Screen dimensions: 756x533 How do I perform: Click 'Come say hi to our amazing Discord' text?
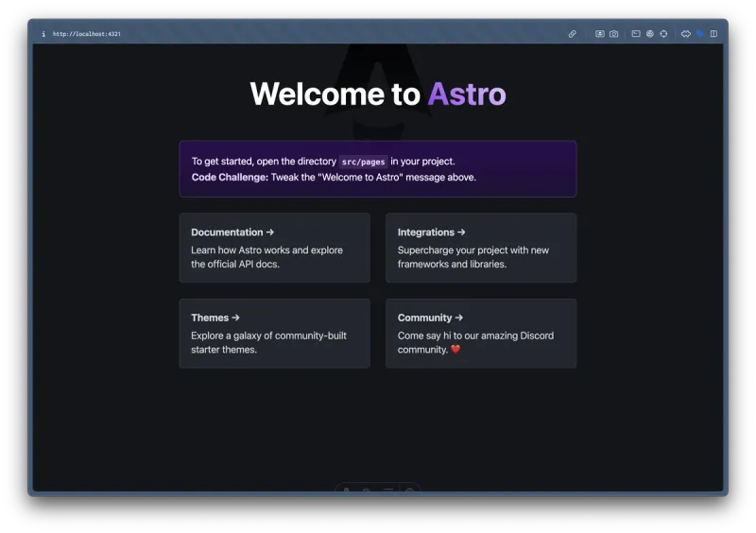(475, 335)
